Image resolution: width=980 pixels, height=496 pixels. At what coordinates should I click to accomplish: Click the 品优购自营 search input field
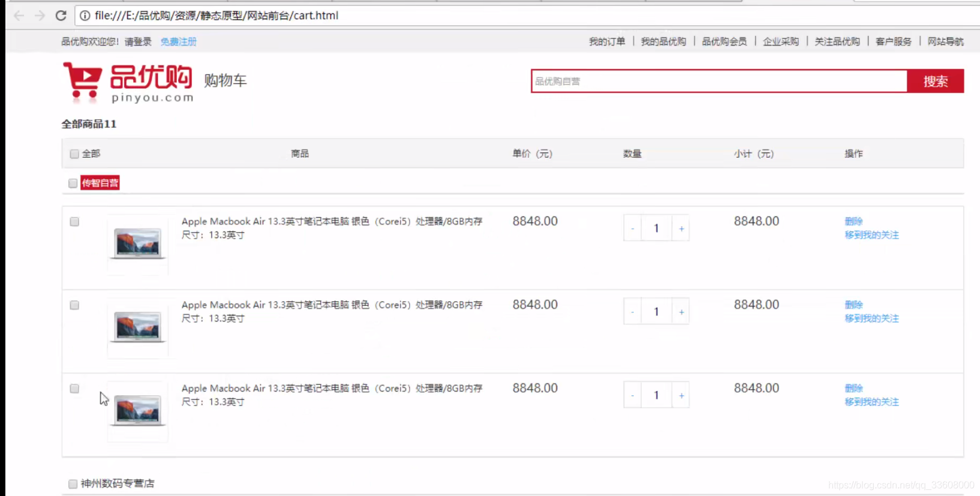(x=719, y=81)
